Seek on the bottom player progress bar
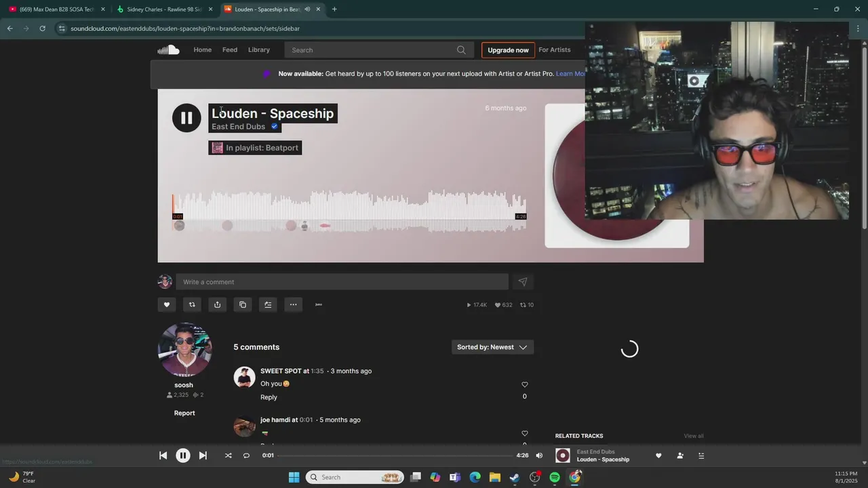 pyautogui.click(x=395, y=455)
